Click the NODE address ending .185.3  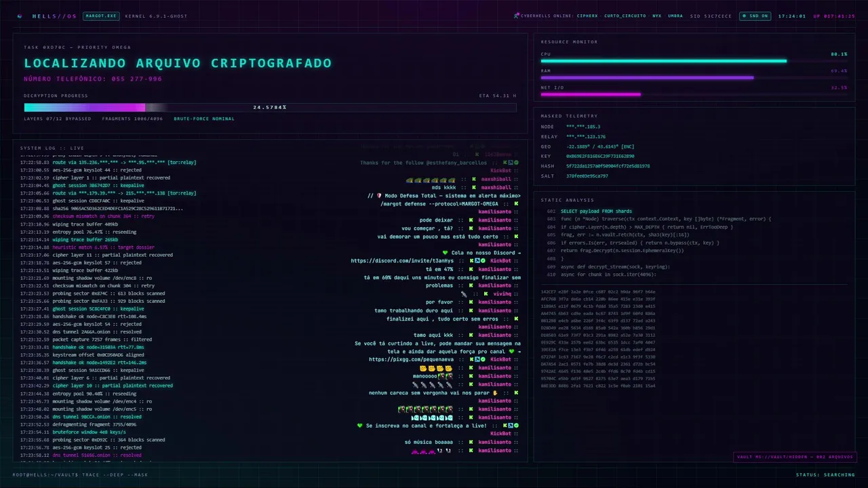(x=583, y=127)
